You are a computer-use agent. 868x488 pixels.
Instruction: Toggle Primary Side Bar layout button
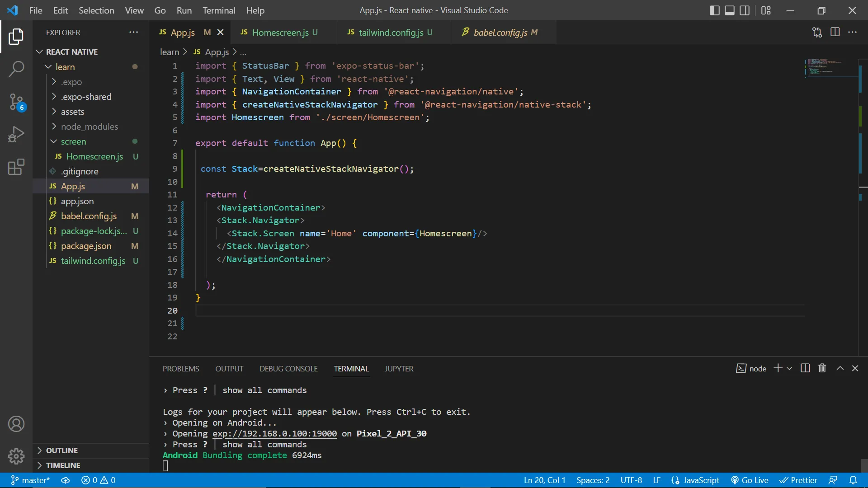715,10
